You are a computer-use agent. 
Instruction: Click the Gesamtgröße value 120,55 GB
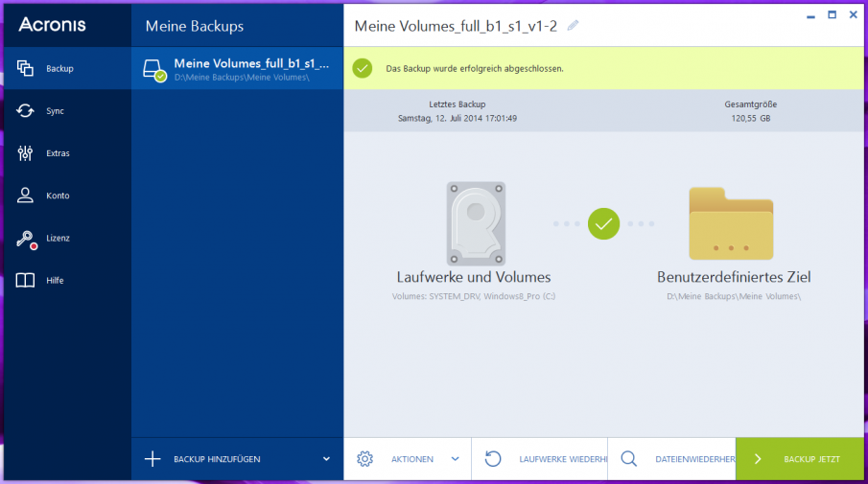coord(751,119)
